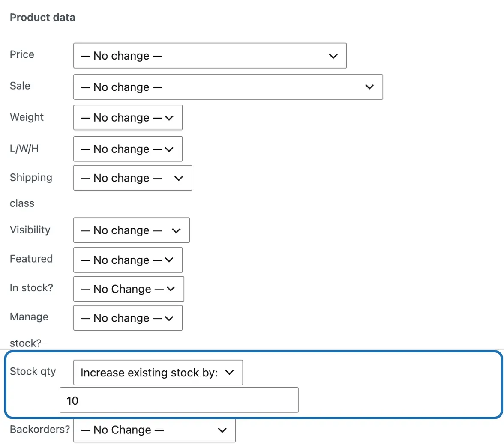The image size is (504, 445).
Task: Click the chevron in Visibility select
Action: (176, 231)
